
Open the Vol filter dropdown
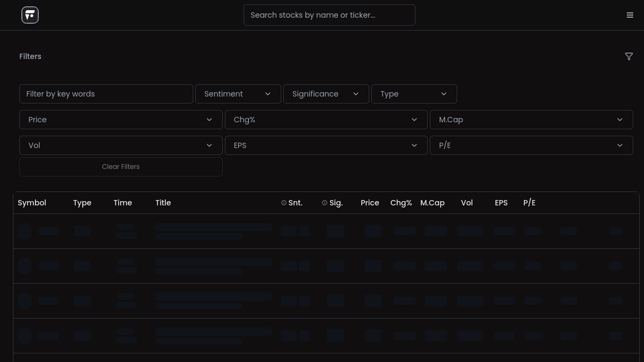pyautogui.click(x=121, y=145)
